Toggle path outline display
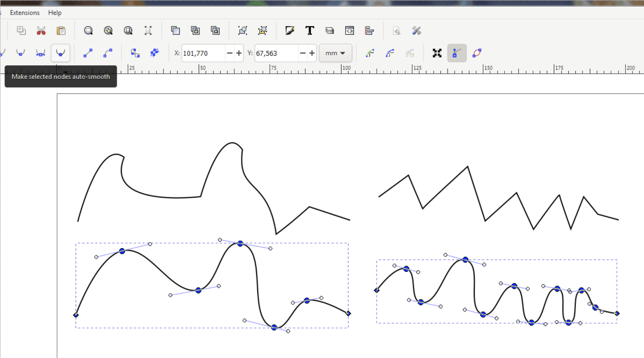Viewport: 644px width, 358px height. [477, 53]
